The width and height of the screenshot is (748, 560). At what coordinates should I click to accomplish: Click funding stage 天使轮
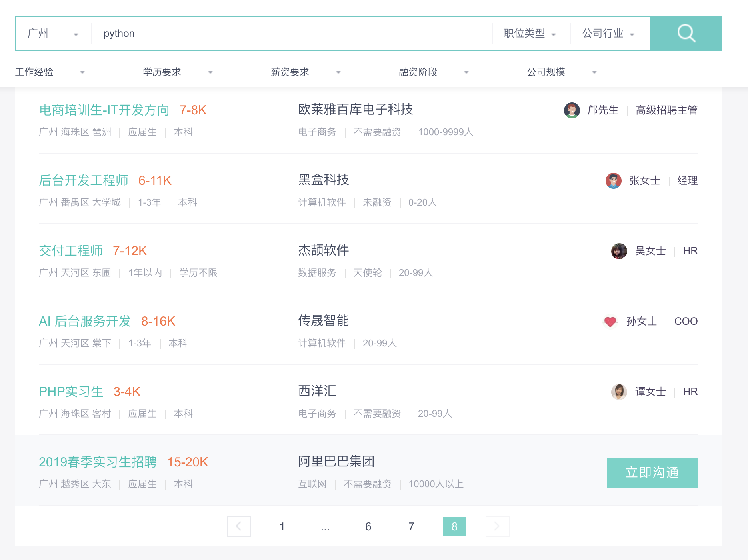tap(368, 273)
